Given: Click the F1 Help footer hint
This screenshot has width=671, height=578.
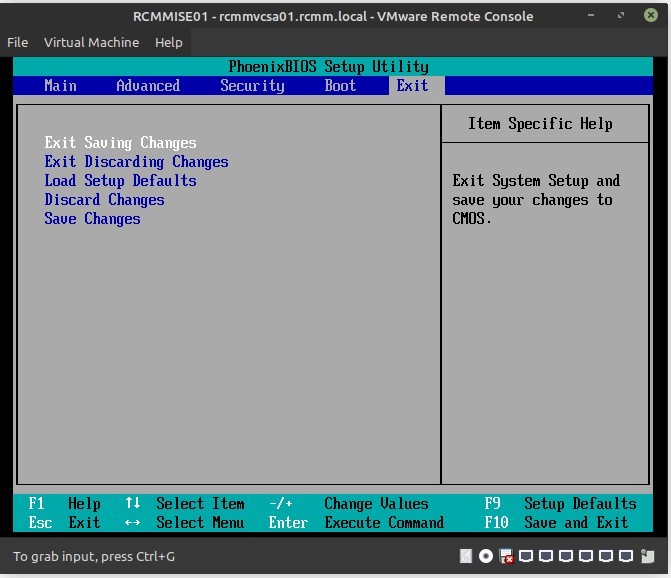Looking at the screenshot, I should 65,504.
